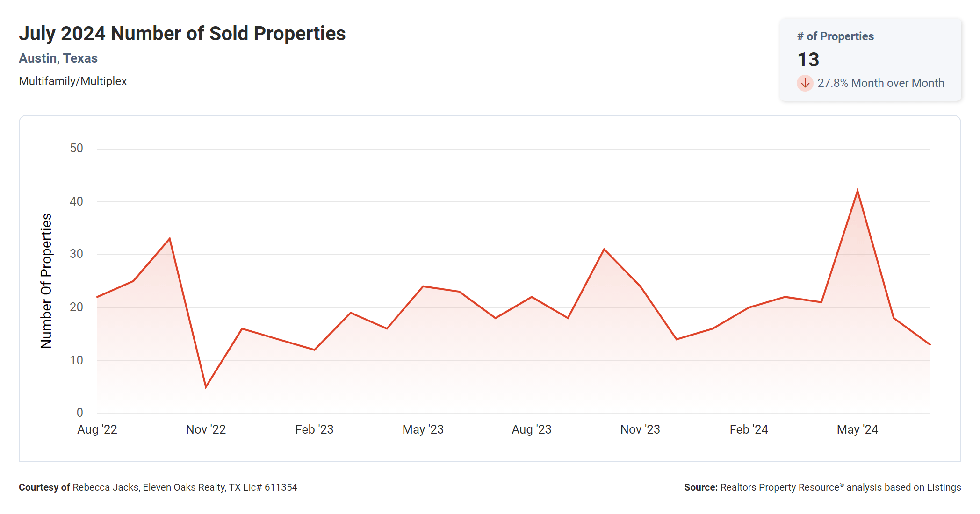The image size is (980, 514).
Task: Click the 'Nov '23' x-axis label
Action: point(640,429)
